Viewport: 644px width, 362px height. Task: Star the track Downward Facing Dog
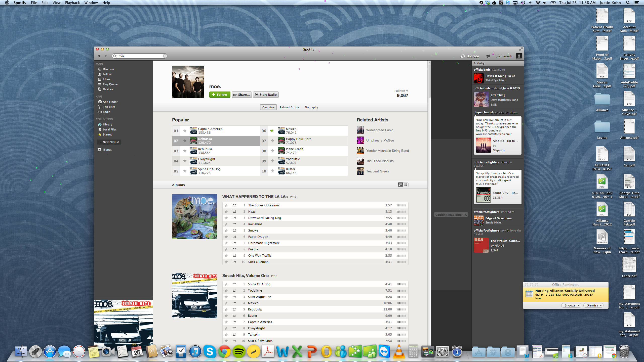coord(226,218)
